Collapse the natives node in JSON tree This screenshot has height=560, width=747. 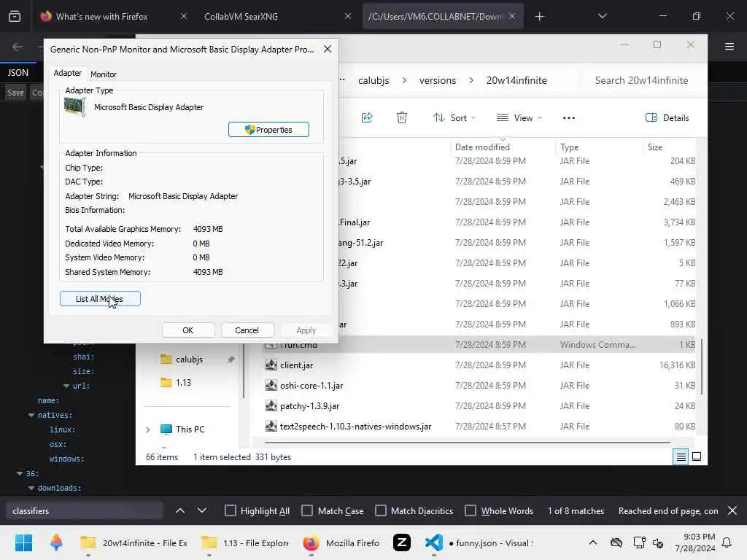(x=31, y=415)
